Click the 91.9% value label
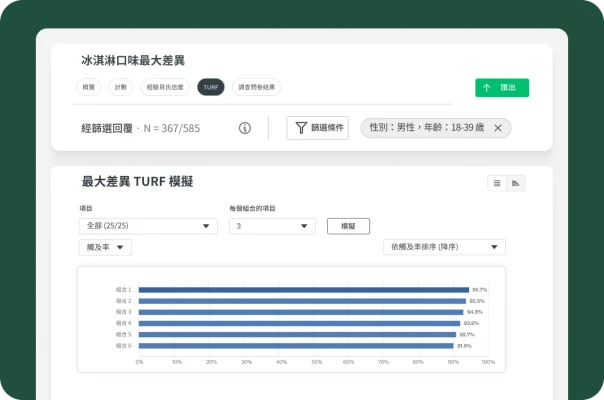Screen dimensions: 604x400 pyautogui.click(x=464, y=346)
